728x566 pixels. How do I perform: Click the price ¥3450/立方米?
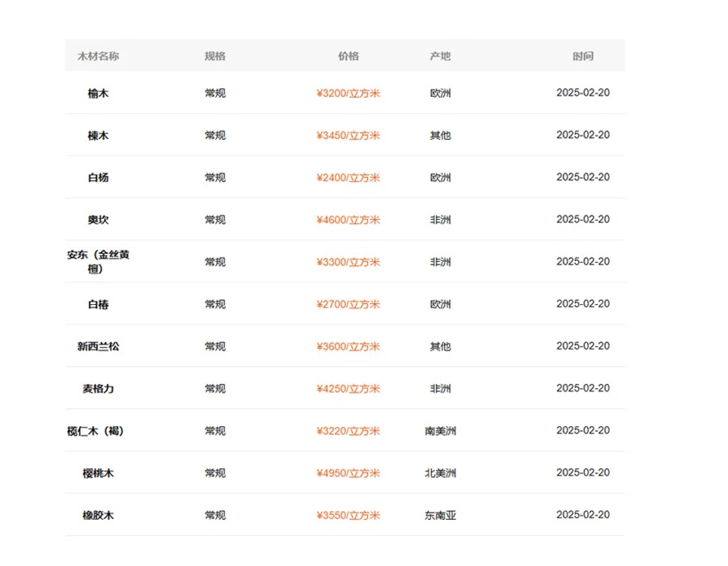pyautogui.click(x=348, y=136)
